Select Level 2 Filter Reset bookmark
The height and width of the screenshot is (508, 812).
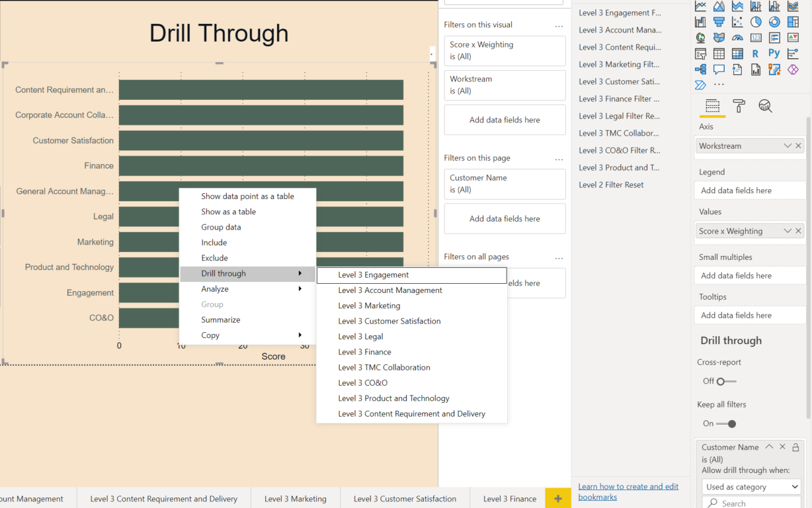pyautogui.click(x=611, y=185)
